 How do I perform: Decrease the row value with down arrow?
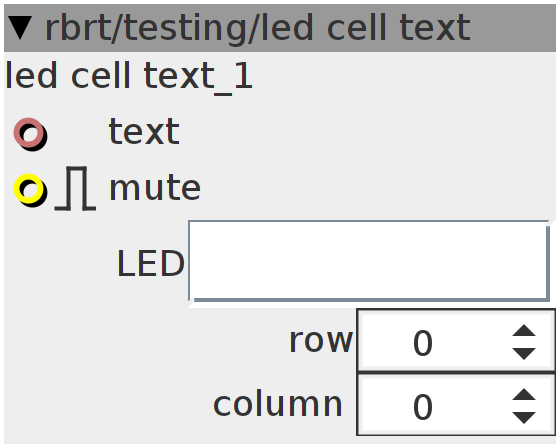(x=524, y=353)
